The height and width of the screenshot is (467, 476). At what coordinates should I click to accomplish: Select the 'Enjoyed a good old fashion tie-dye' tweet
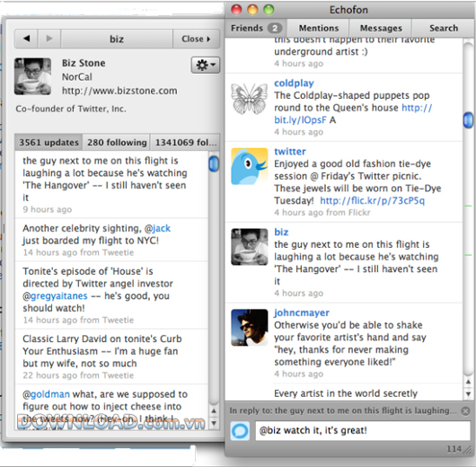(x=344, y=182)
